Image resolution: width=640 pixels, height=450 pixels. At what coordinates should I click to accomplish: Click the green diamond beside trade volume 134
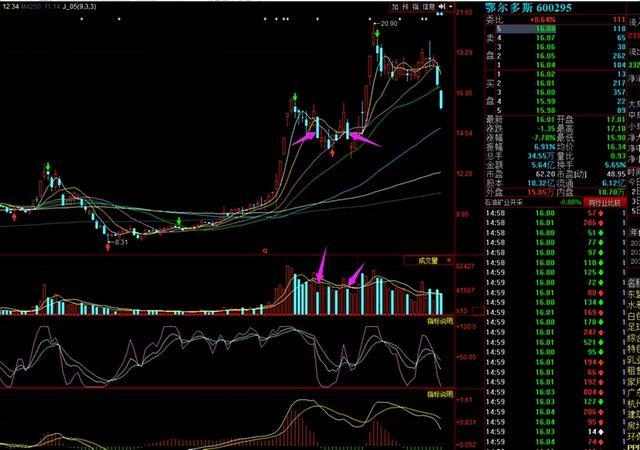click(x=600, y=303)
